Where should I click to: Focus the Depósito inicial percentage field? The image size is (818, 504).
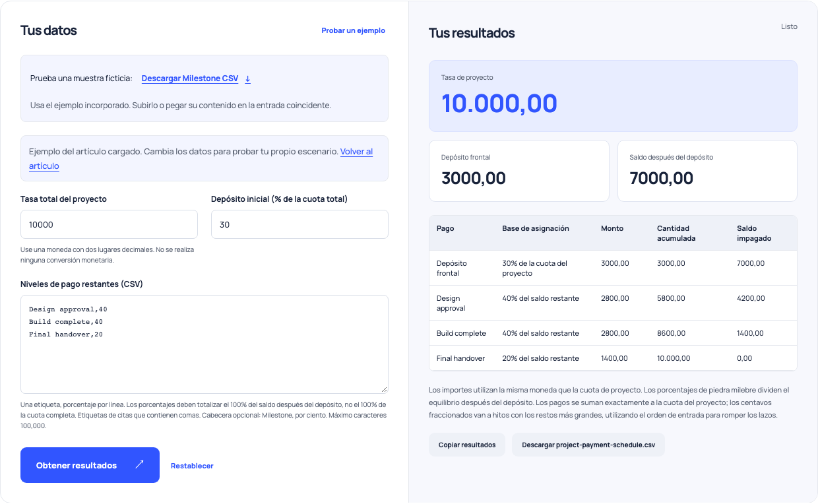[x=299, y=224]
